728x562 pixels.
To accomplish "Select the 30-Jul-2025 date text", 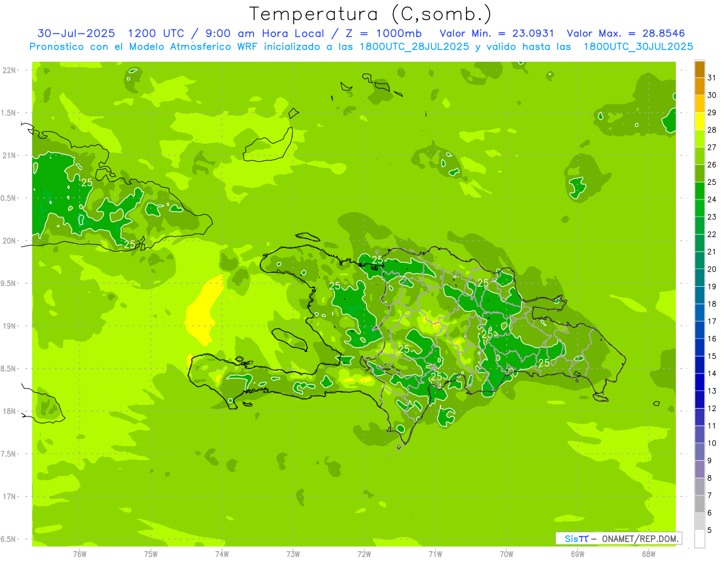I will (x=76, y=33).
